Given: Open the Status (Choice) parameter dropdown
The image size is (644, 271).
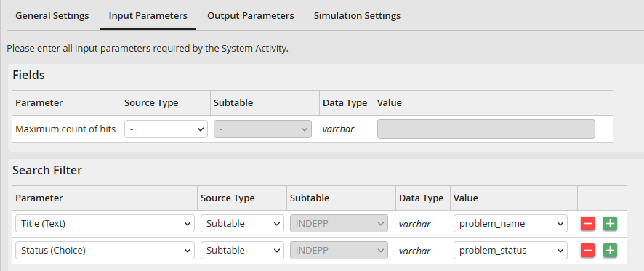Looking at the screenshot, I should coord(105,251).
